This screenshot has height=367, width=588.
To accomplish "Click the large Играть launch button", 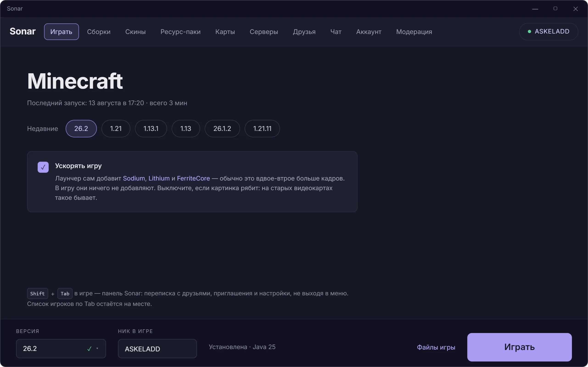I will 519,347.
